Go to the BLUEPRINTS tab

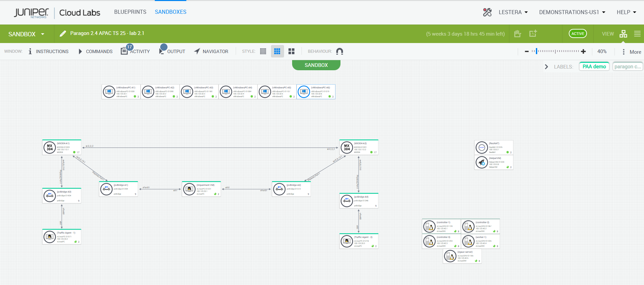[130, 12]
